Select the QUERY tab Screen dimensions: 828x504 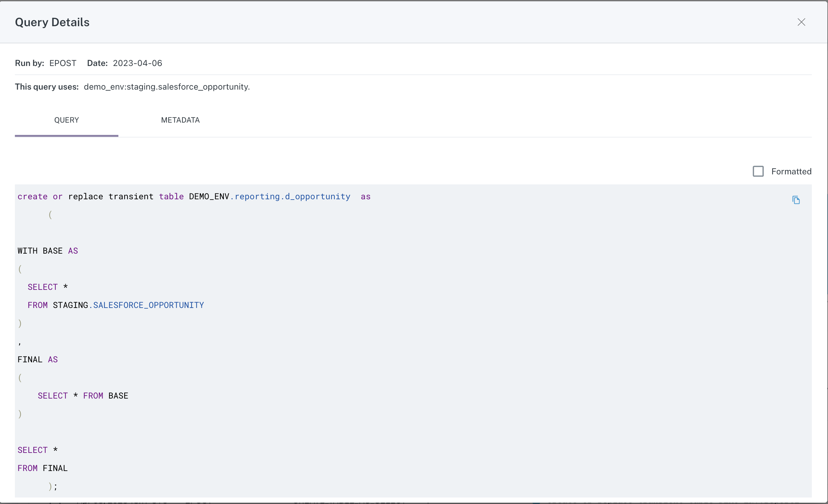67,120
